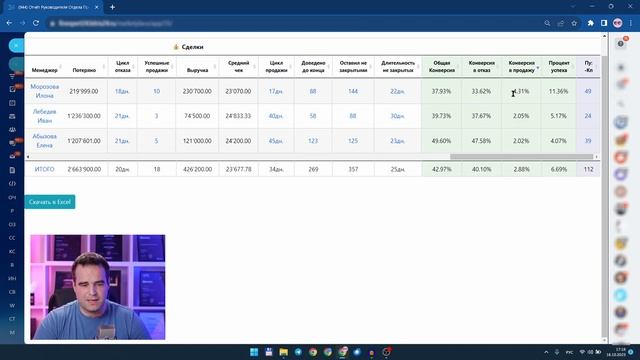
Task: Bookmark page with star icon
Action: (574, 23)
